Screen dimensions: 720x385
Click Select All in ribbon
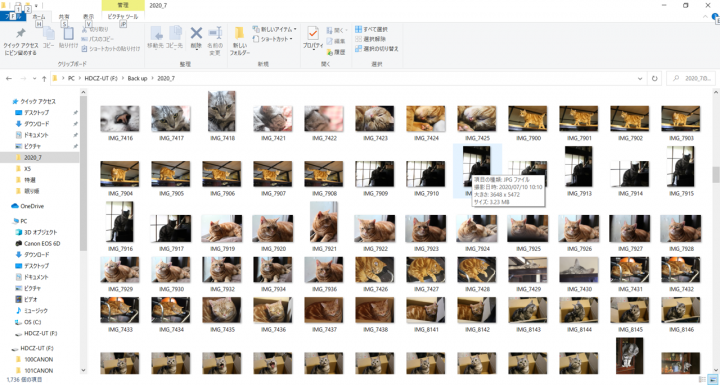click(x=371, y=29)
